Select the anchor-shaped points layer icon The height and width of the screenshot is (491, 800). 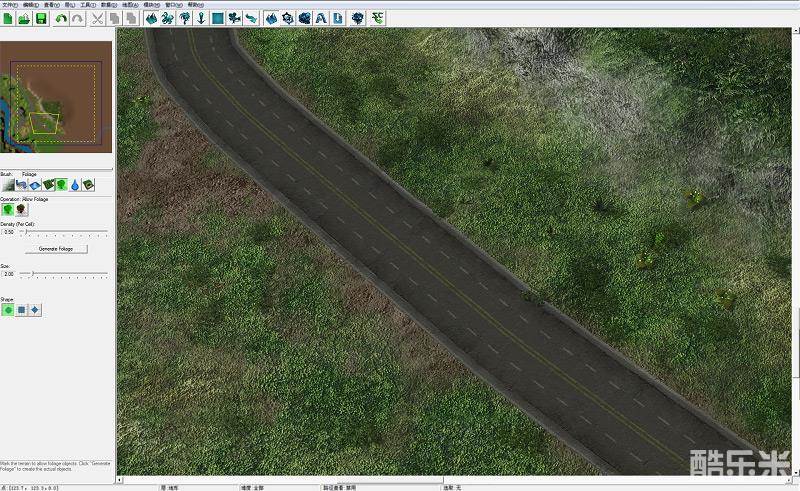coord(201,18)
